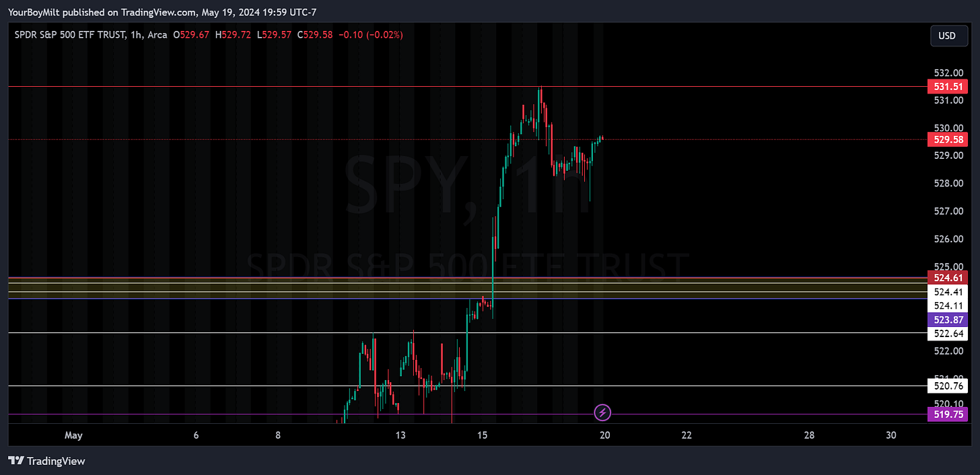Click the purple 519.75 price label
The image size is (980, 475).
pyautogui.click(x=948, y=414)
